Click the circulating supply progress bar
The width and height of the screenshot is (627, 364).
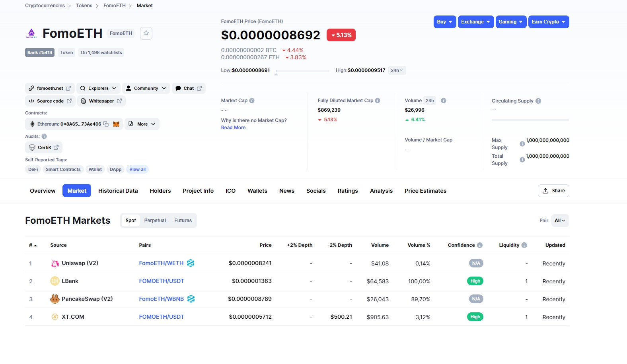coord(530,120)
